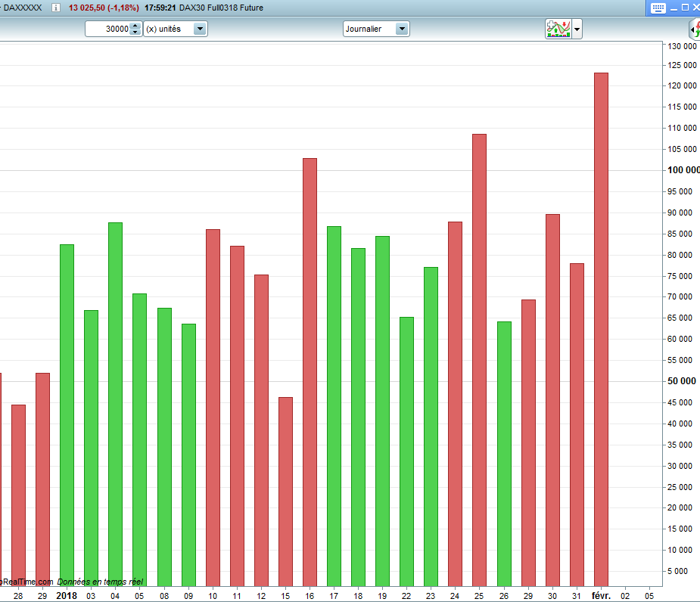Screen dimensions: 700x602
Task: Click the info icon beside DAXXXXX
Action: 56,8
